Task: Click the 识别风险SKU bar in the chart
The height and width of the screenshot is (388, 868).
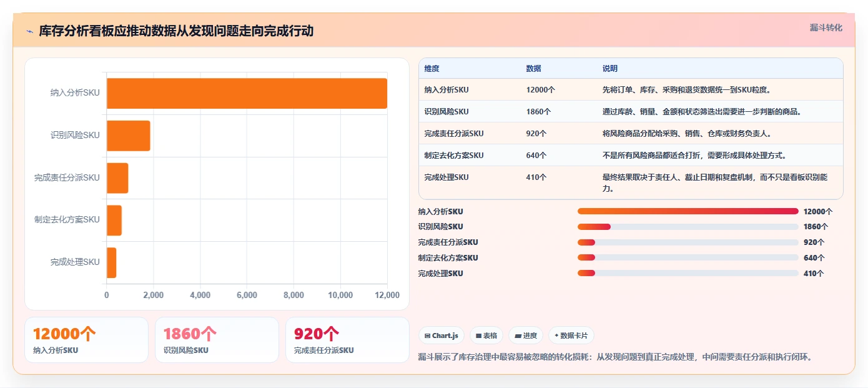Action: [x=129, y=136]
